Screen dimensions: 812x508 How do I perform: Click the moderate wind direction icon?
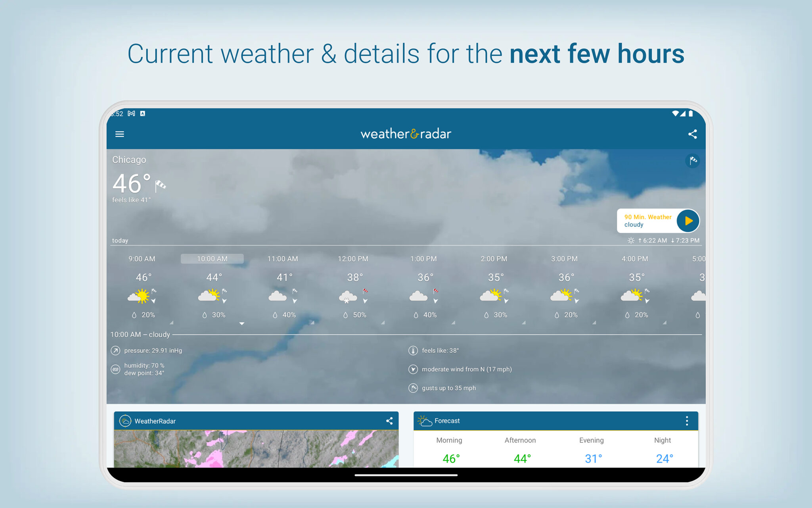(412, 369)
